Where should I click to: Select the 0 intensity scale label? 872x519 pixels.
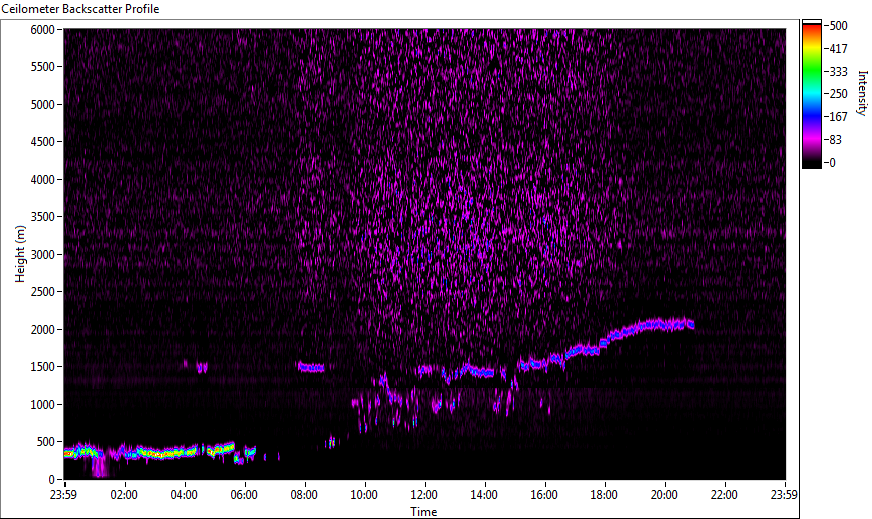832,163
